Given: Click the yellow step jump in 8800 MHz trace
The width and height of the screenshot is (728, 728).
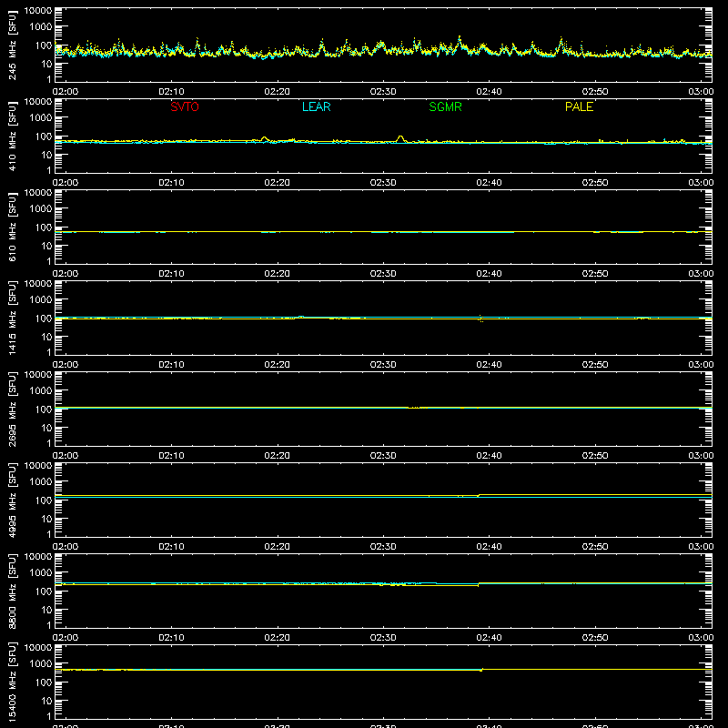Looking at the screenshot, I should coord(479,584).
